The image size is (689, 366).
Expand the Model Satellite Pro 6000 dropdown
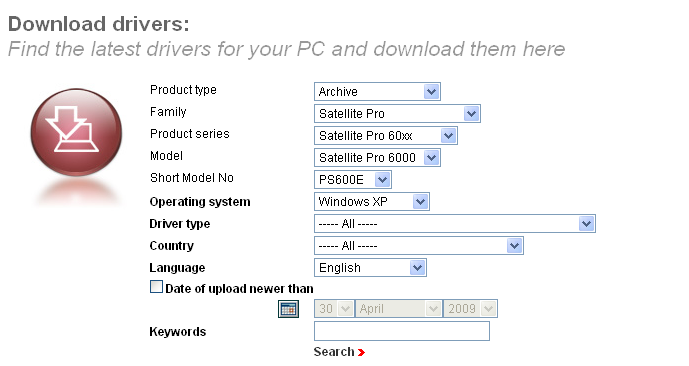[377, 157]
